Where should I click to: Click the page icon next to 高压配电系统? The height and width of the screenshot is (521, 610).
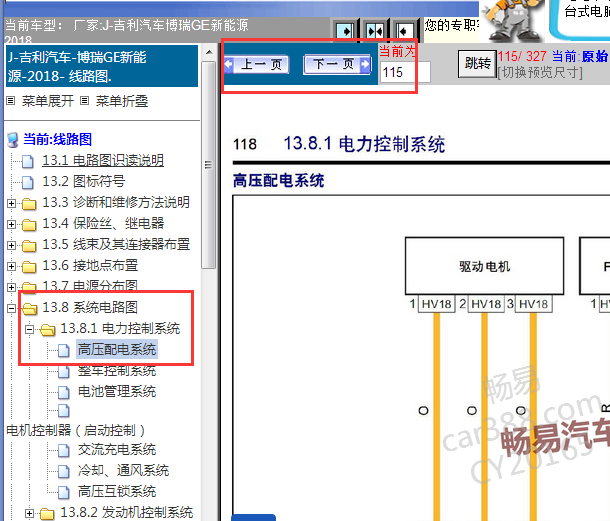point(63,350)
